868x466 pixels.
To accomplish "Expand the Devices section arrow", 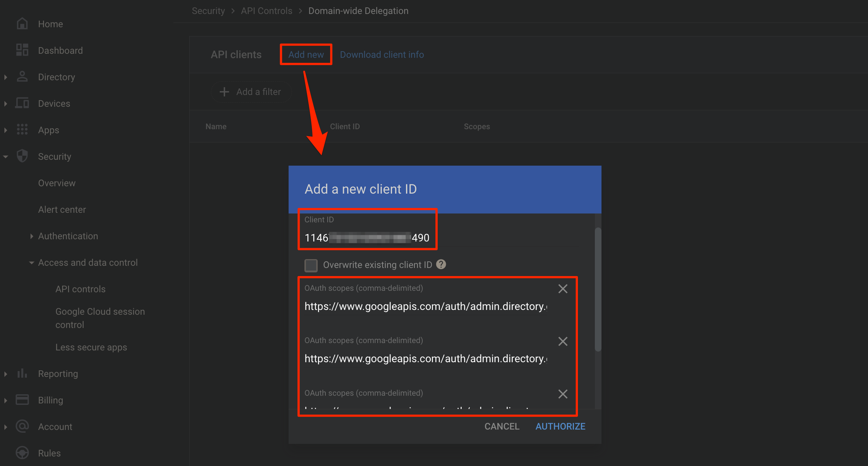I will coord(6,103).
